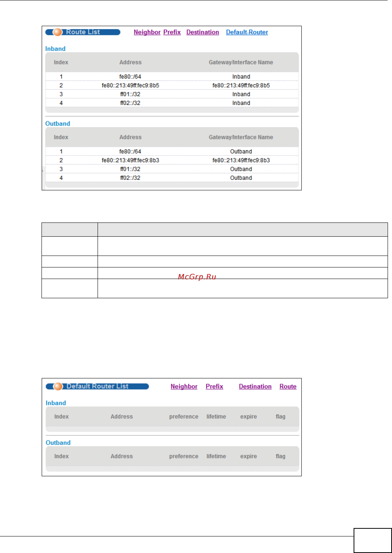Click the Outband heading in Route List
Viewport: 392px width, 553px height.
coord(58,124)
